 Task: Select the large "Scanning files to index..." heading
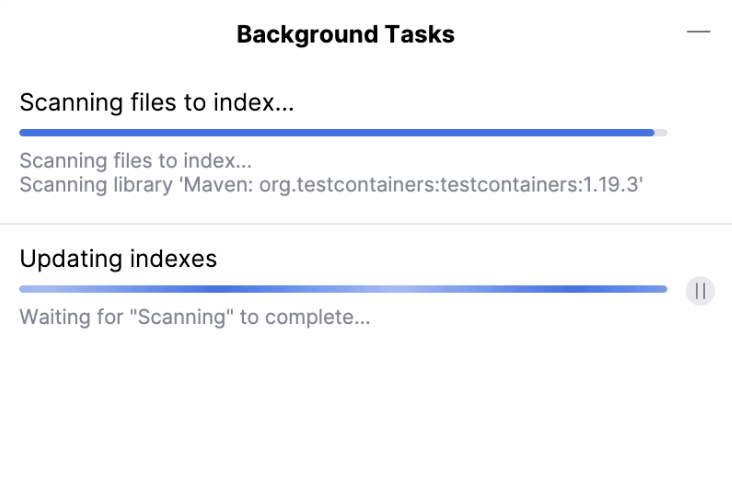[x=156, y=102]
